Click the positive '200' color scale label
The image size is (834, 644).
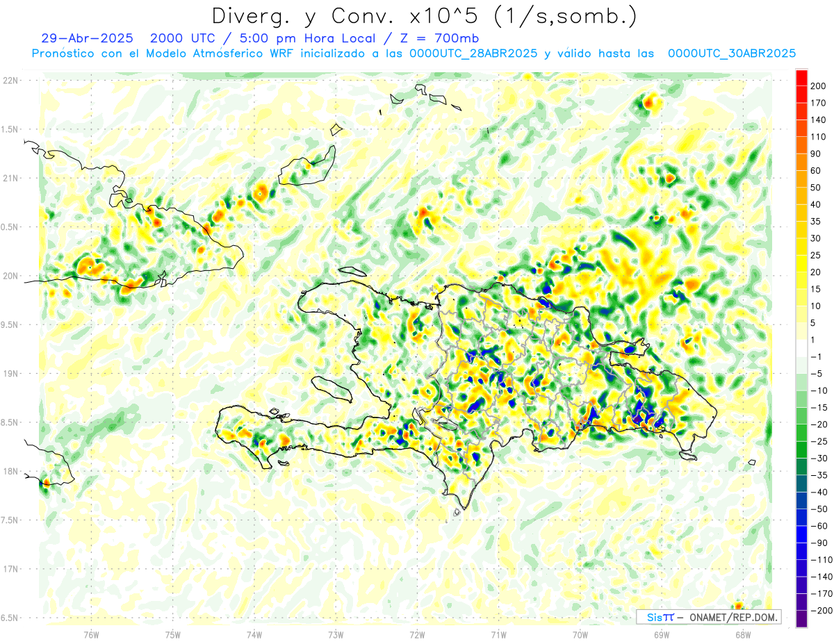click(818, 86)
